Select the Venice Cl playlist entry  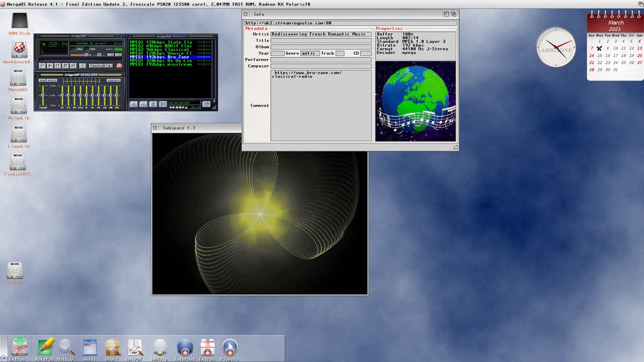(x=170, y=53)
